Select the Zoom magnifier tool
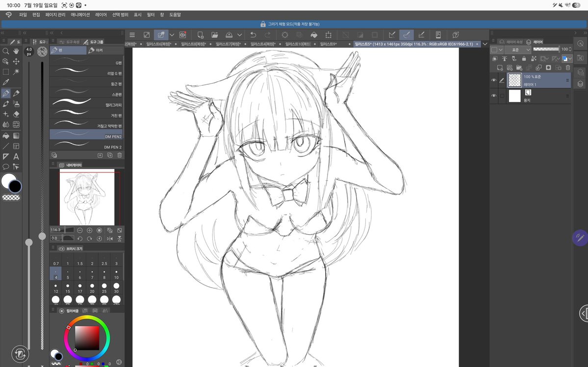 [5, 51]
